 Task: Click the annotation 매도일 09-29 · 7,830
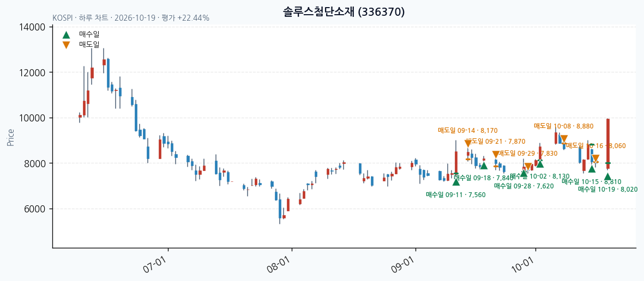point(528,154)
